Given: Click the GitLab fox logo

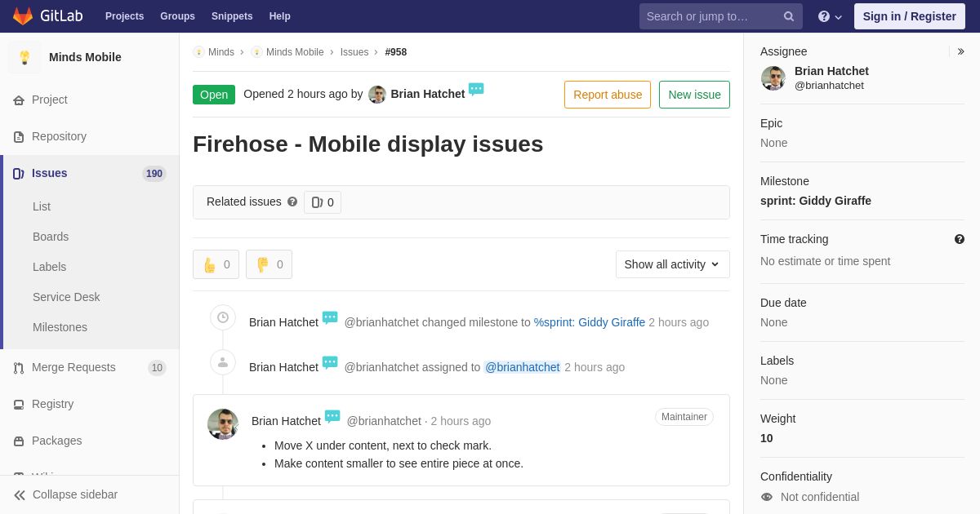Looking at the screenshot, I should pos(23,16).
